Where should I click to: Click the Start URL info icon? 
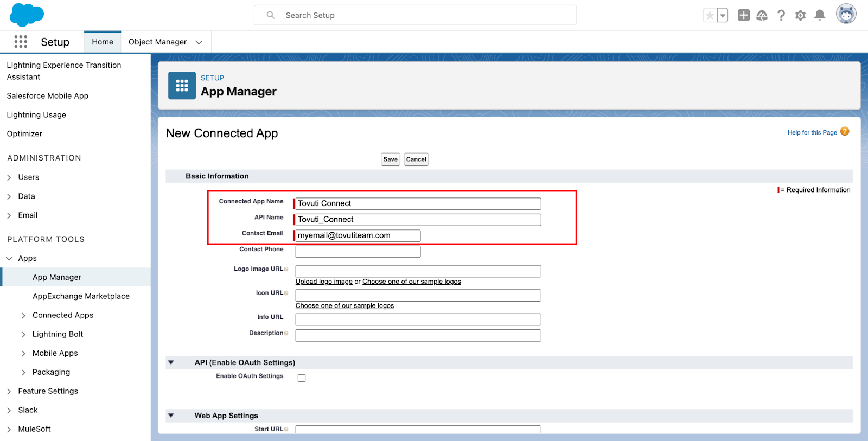[286, 429]
